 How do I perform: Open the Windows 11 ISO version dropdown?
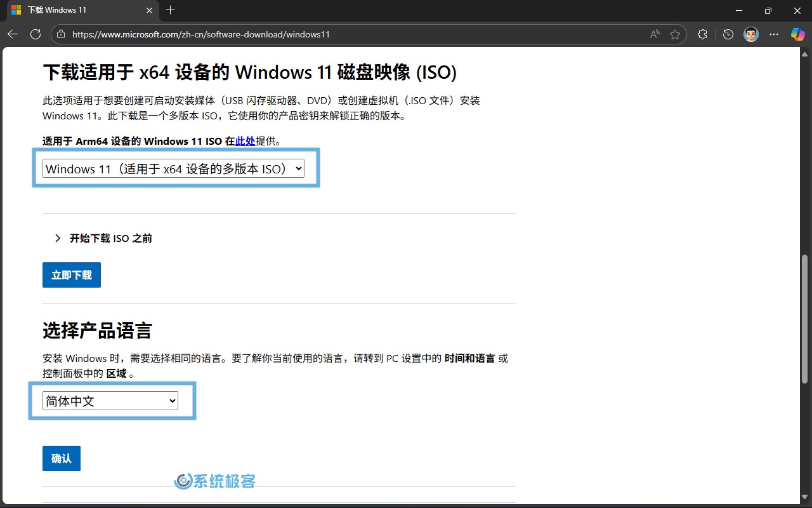point(173,168)
